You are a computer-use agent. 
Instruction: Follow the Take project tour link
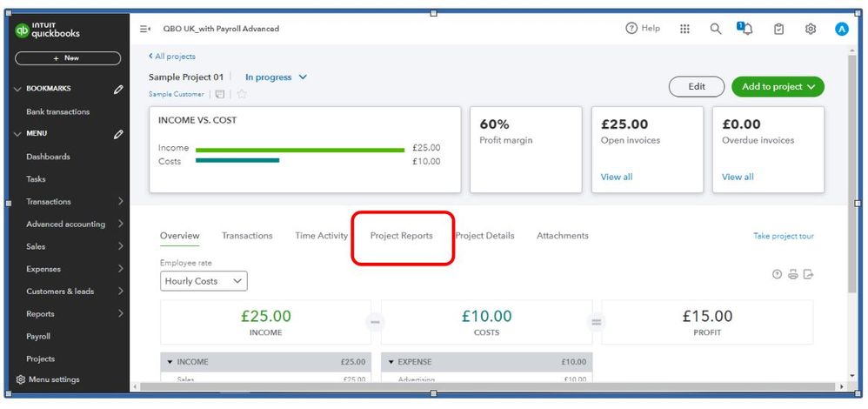tap(783, 236)
